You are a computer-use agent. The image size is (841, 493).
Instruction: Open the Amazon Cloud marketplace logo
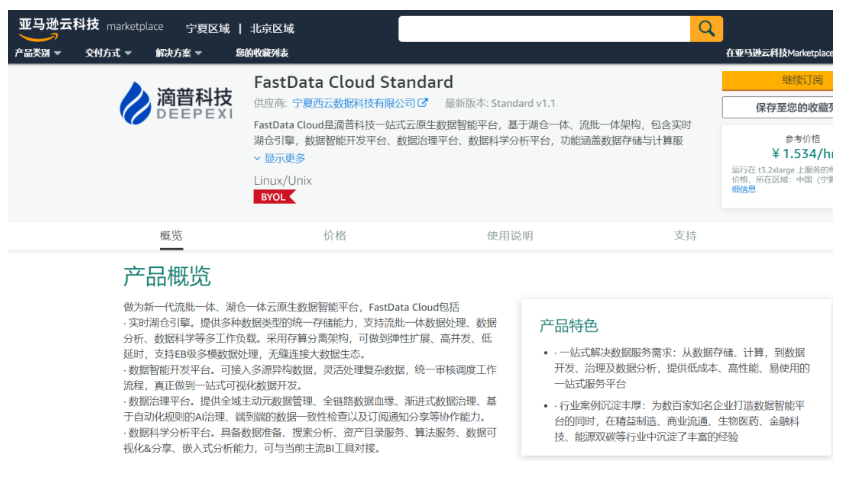[91, 28]
